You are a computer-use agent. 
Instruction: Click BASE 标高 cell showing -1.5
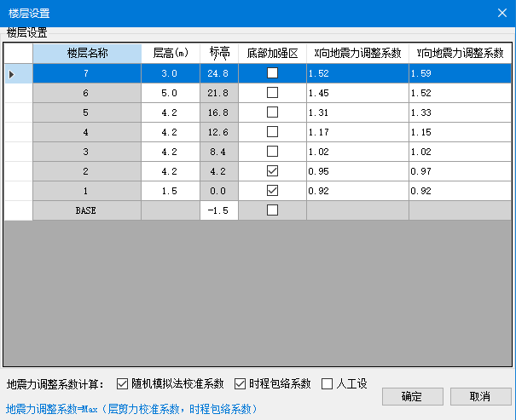[x=218, y=210]
